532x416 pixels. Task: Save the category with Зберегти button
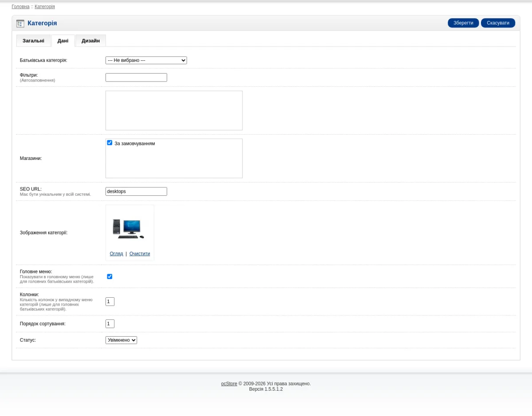(463, 23)
